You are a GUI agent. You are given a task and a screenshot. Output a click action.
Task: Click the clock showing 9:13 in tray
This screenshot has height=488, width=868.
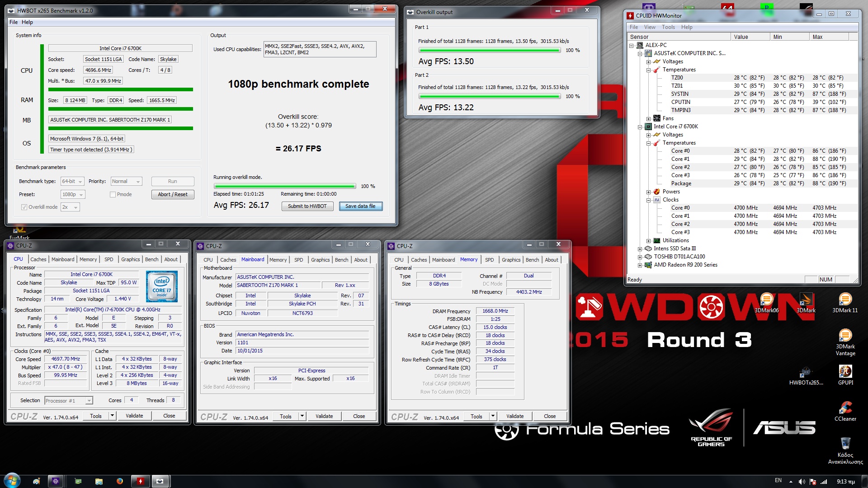point(845,482)
